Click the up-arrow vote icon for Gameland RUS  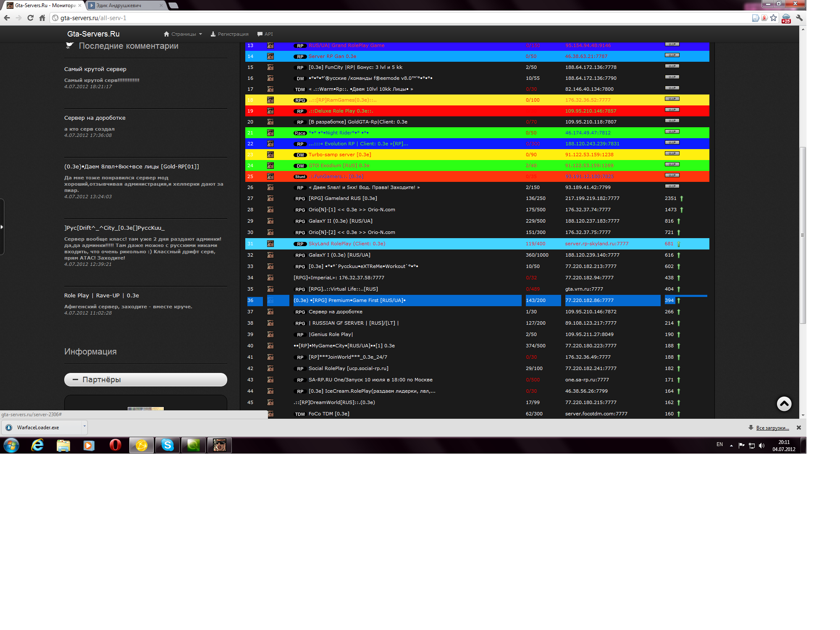point(681,198)
